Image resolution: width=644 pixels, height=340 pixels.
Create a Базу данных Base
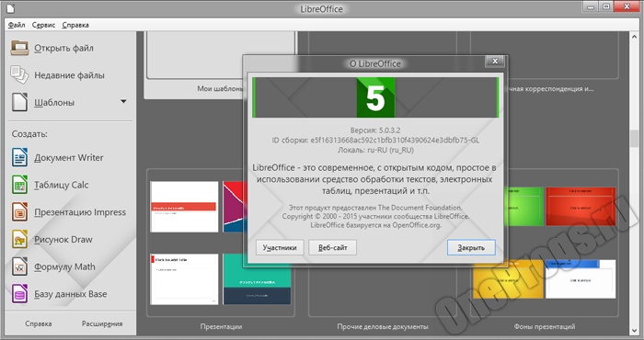point(70,294)
